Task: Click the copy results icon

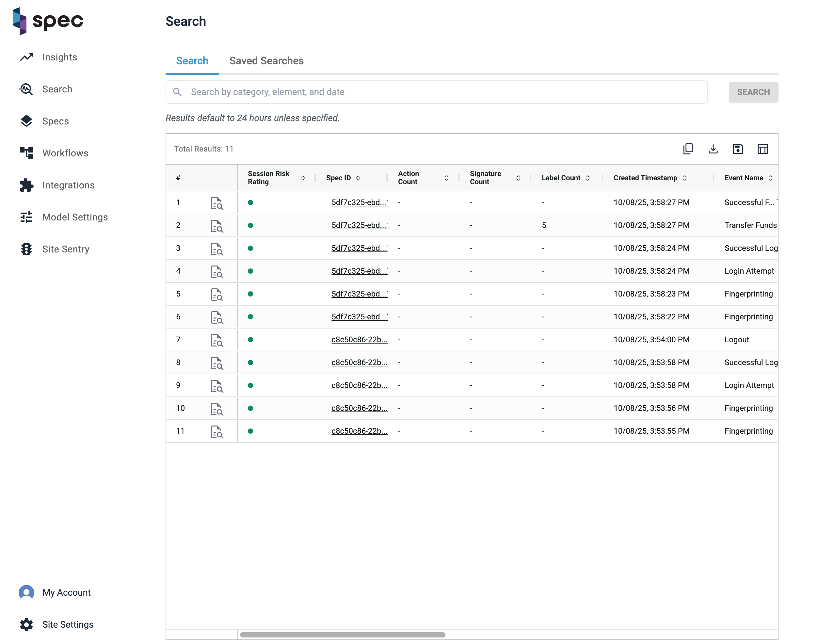Action: [688, 149]
